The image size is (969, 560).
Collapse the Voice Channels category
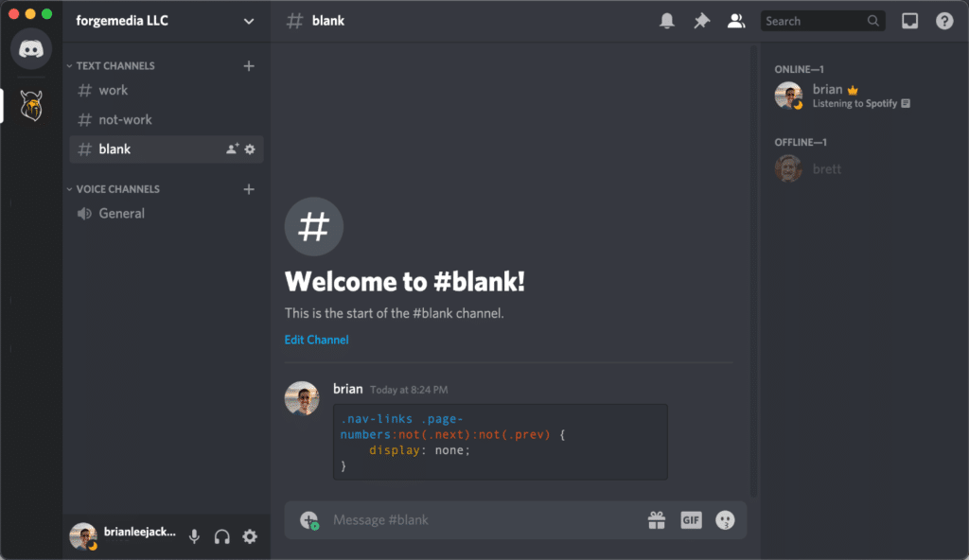pyautogui.click(x=117, y=189)
